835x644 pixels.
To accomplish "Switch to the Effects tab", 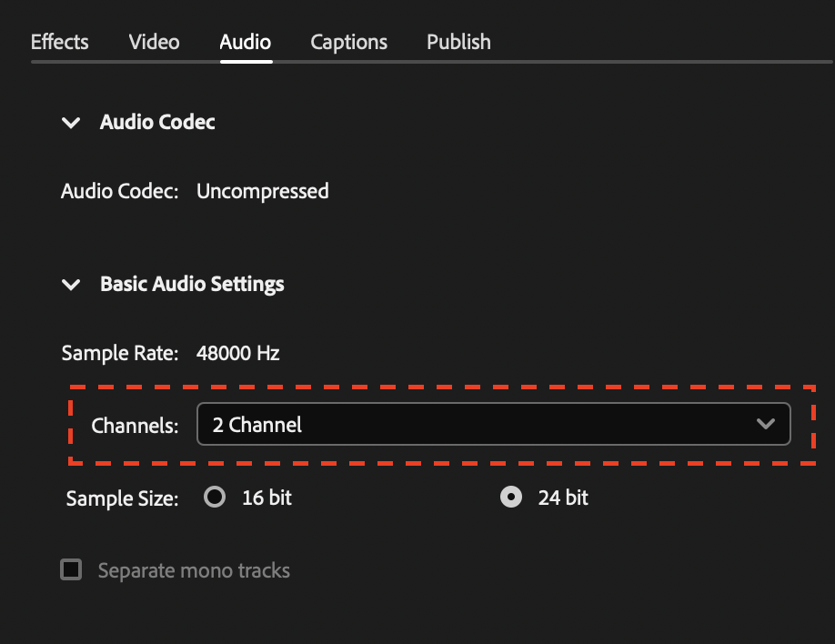I will 59,42.
